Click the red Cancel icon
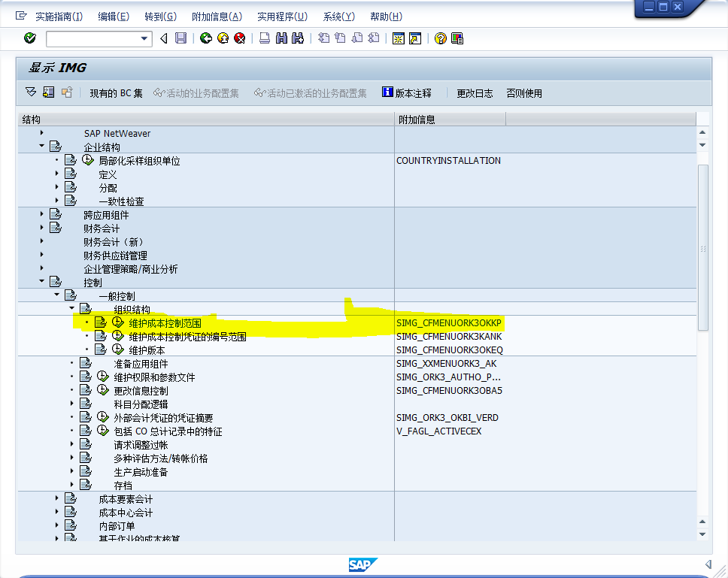Image resolution: width=728 pixels, height=578 pixels. click(x=240, y=38)
